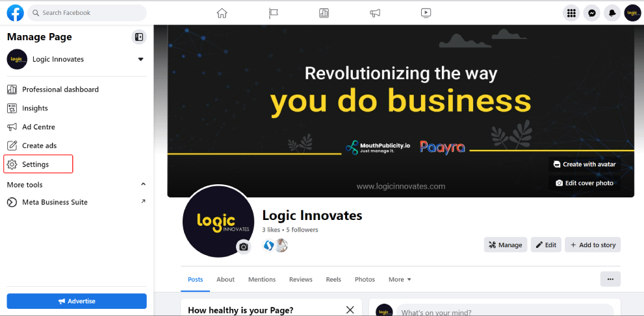This screenshot has height=316, width=644.
Task: Switch to the Reviews tab
Action: click(301, 280)
